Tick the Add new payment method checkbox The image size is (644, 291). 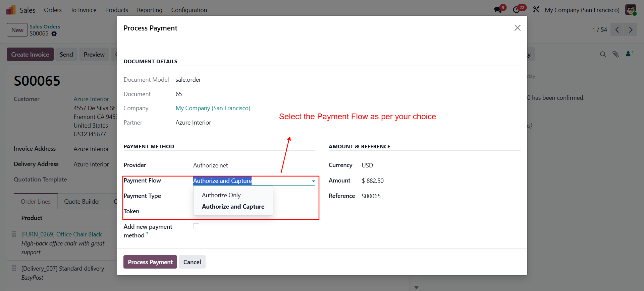click(196, 226)
